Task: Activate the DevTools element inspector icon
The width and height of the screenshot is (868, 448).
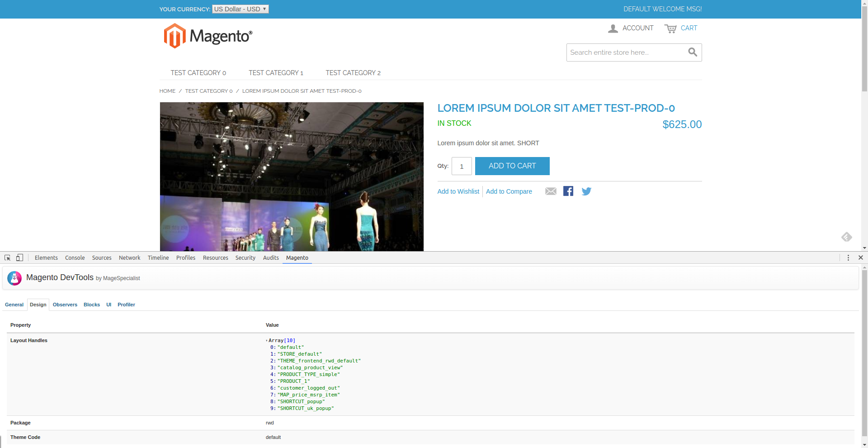Action: coord(7,257)
